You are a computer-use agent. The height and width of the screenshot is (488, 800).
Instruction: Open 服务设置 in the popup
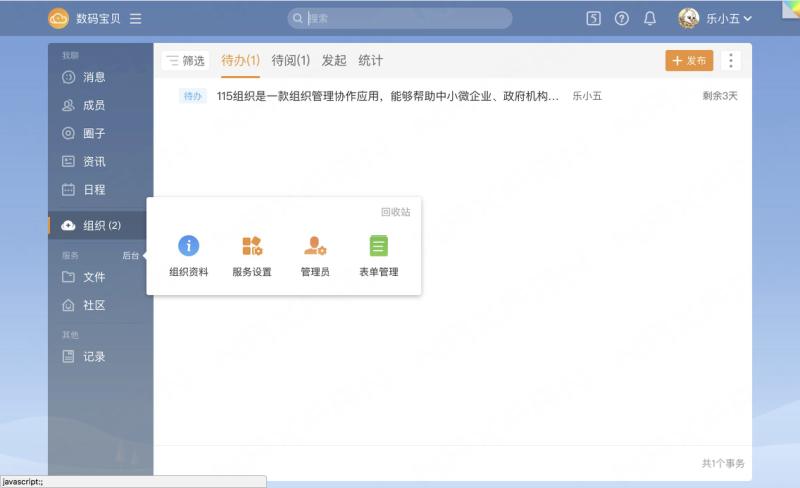click(x=252, y=256)
